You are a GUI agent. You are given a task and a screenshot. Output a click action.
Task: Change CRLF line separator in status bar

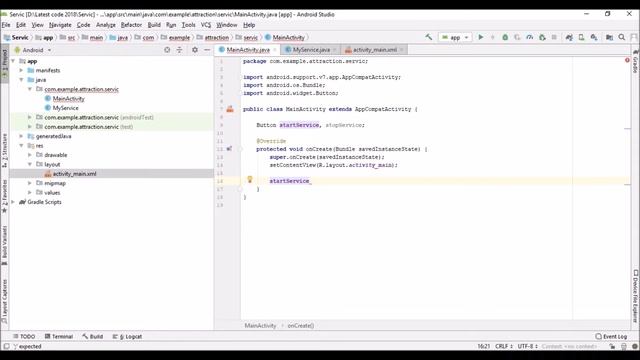(x=504, y=346)
